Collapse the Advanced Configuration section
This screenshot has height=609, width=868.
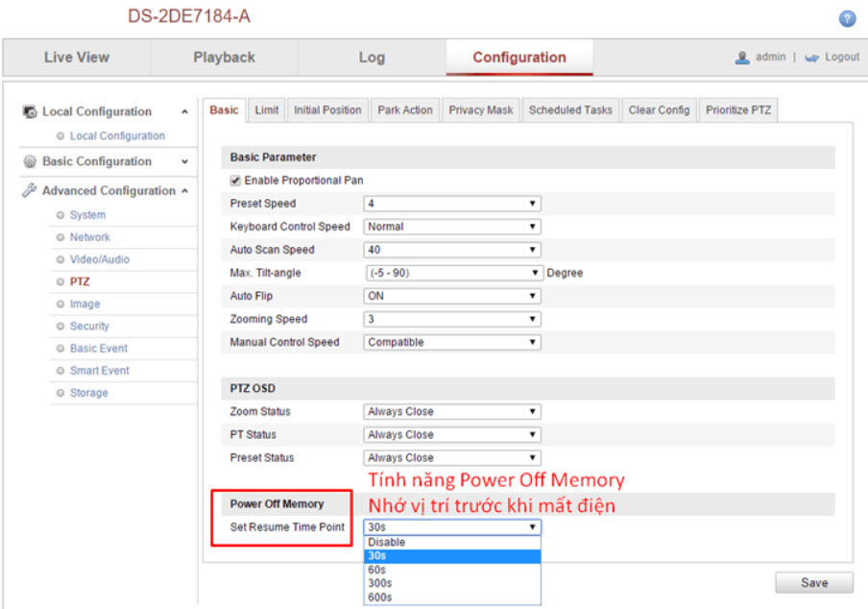184,191
